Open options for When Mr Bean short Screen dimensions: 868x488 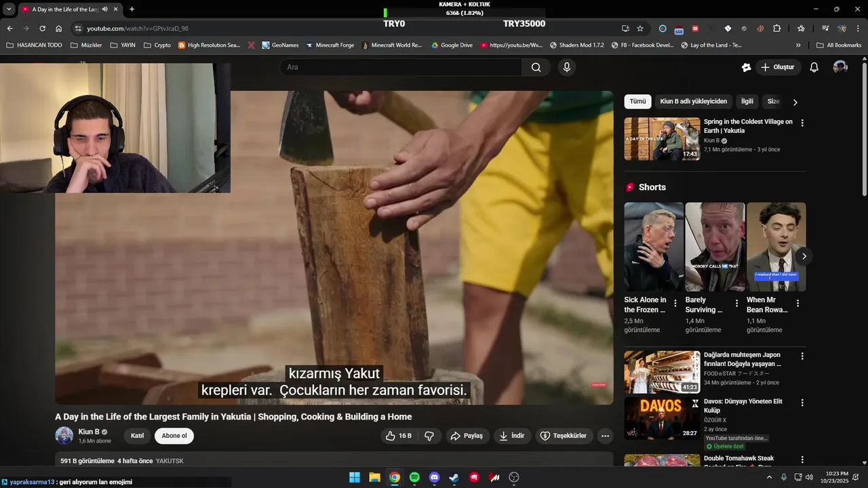tap(797, 304)
